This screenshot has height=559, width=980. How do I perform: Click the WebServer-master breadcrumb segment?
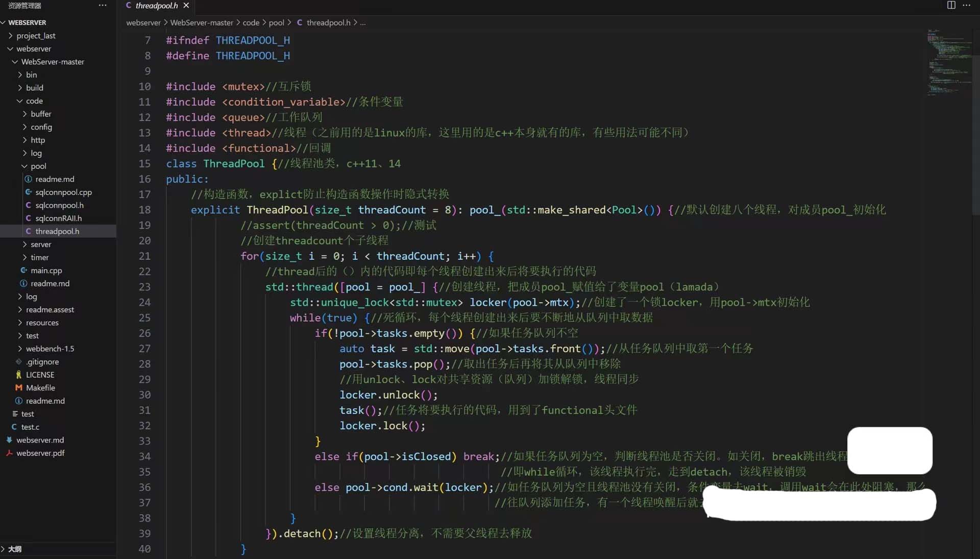pyautogui.click(x=202, y=22)
